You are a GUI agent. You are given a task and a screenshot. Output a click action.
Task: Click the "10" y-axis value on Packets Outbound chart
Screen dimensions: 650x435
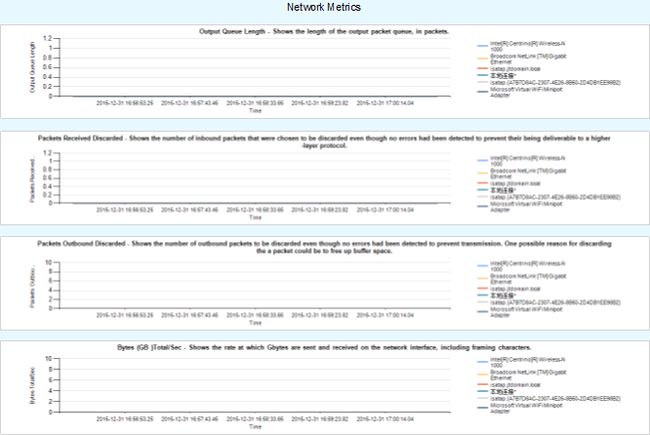tap(48, 262)
